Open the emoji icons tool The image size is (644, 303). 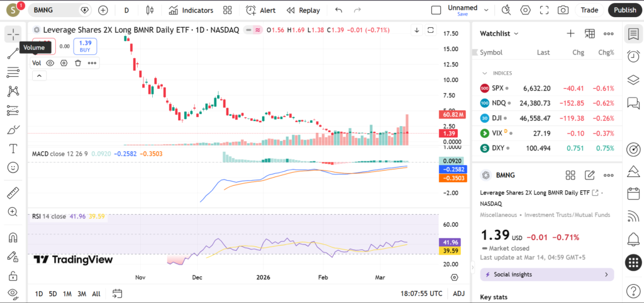coord(13,168)
